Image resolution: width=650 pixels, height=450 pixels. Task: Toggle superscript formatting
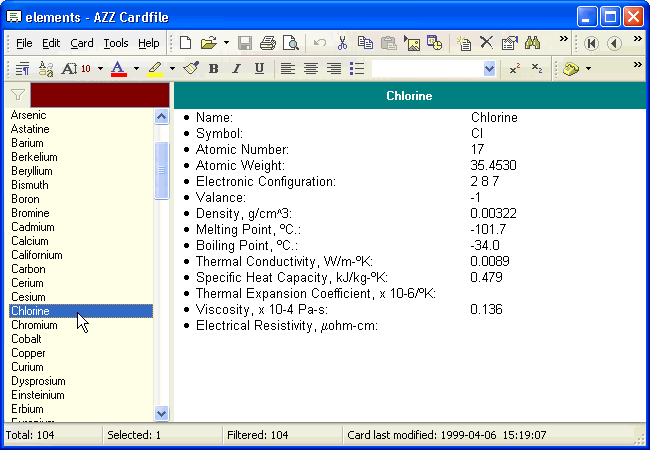click(514, 69)
